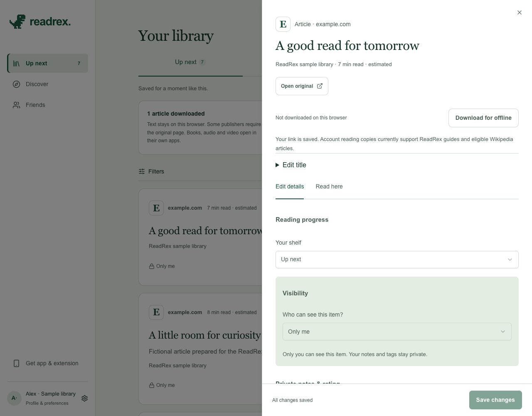Click '1 article downloaded' heading

pyautogui.click(x=176, y=114)
